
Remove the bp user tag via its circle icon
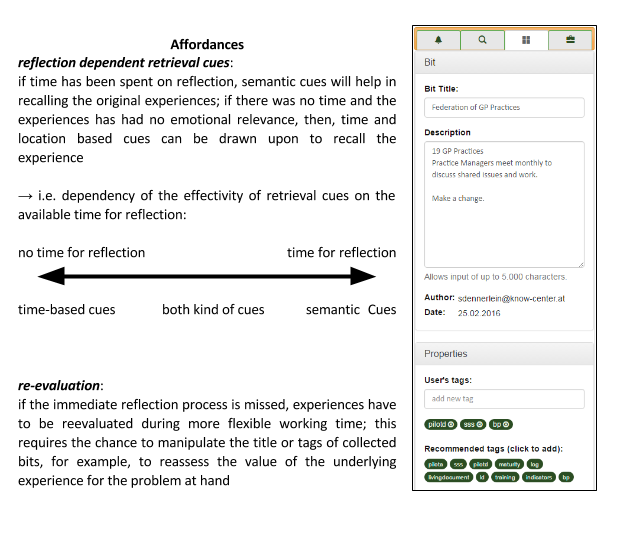tap(506, 424)
